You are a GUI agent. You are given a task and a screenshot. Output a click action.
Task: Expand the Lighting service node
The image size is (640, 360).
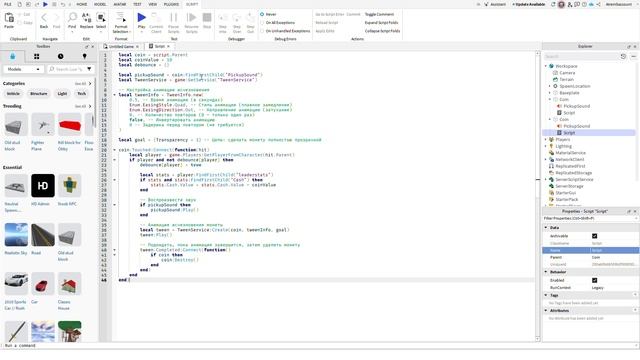pos(546,146)
